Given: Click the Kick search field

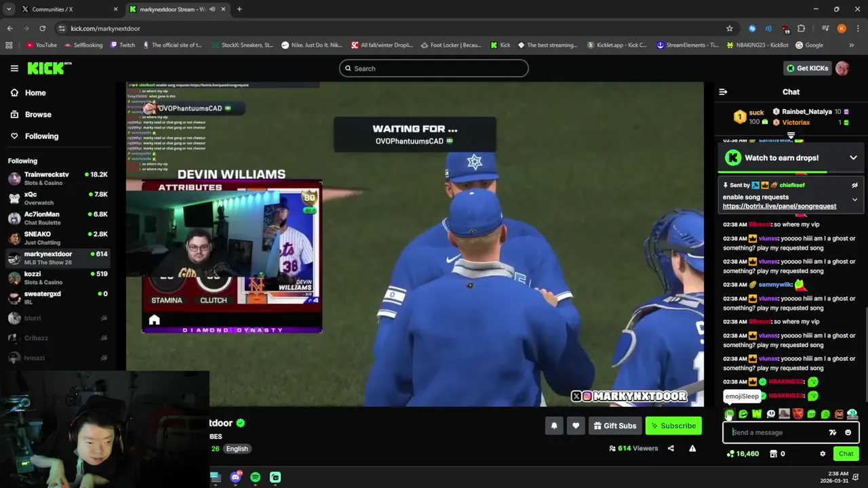Looking at the screenshot, I should (x=434, y=68).
